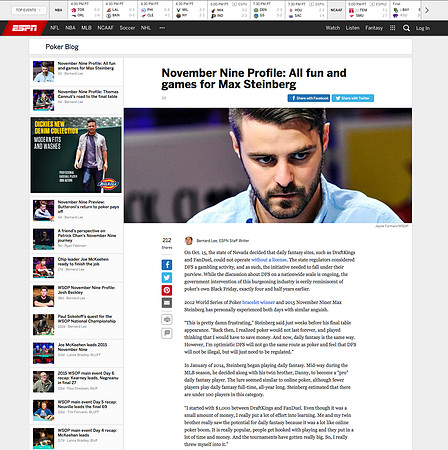
Task: Email the article using envelope icon
Action: (x=167, y=303)
